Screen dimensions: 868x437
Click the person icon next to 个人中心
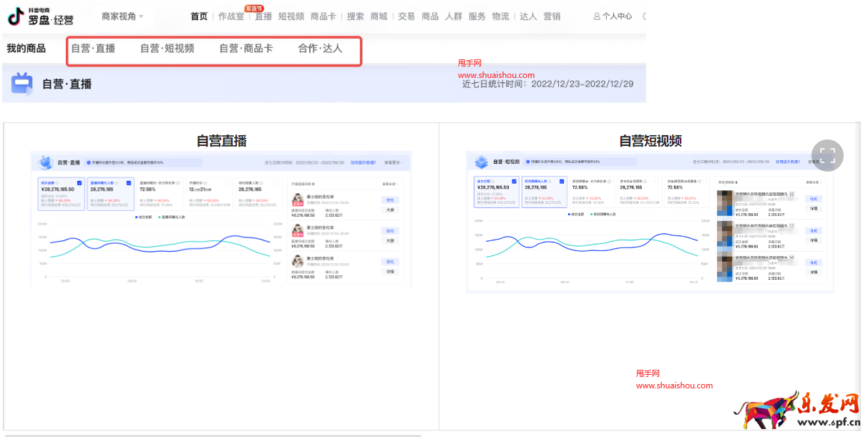pyautogui.click(x=597, y=16)
